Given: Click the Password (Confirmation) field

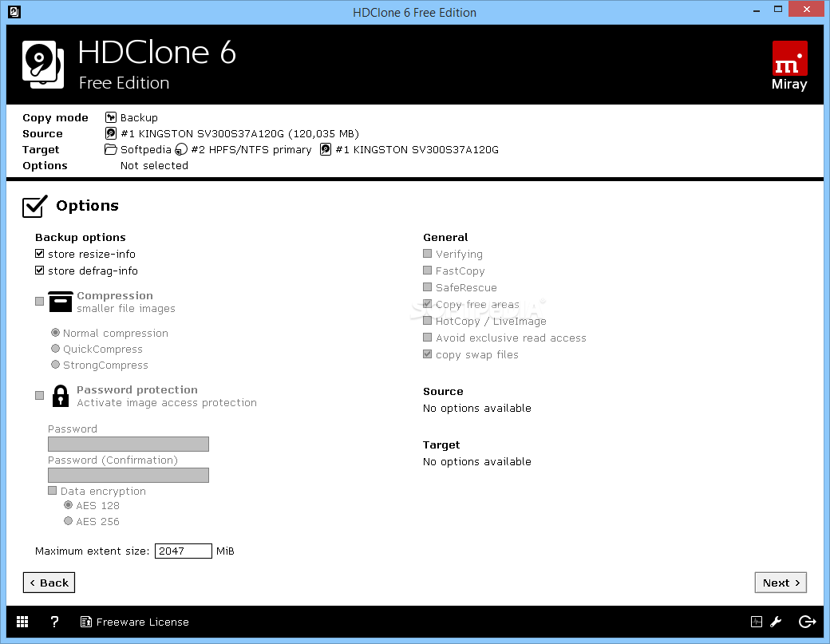Looking at the screenshot, I should pyautogui.click(x=128, y=475).
